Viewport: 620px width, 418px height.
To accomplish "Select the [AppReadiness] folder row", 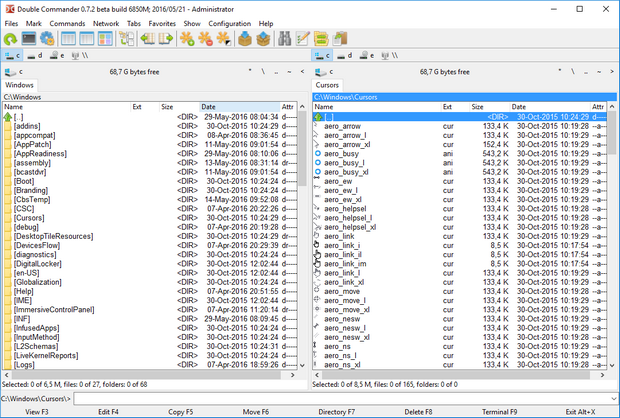I will pos(150,153).
